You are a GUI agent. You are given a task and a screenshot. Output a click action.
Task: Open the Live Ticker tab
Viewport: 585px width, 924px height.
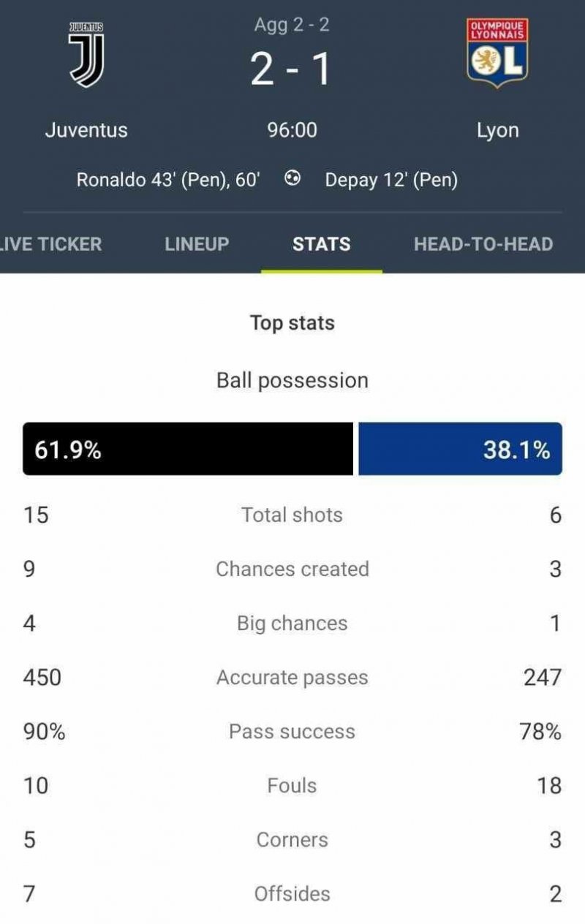pyautogui.click(x=50, y=243)
